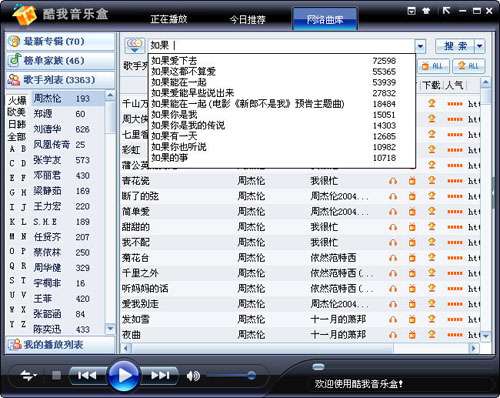Adjust the volume slider handle

252,375
